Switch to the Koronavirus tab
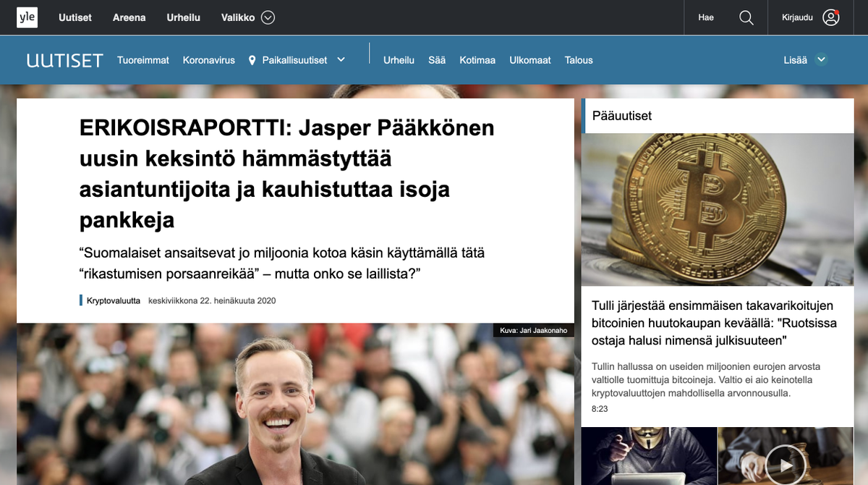 click(x=208, y=60)
